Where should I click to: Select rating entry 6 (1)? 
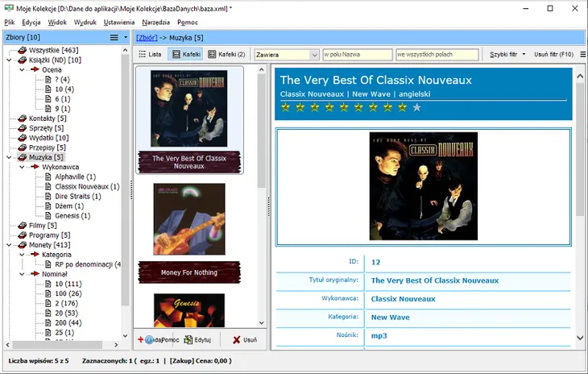[62, 99]
